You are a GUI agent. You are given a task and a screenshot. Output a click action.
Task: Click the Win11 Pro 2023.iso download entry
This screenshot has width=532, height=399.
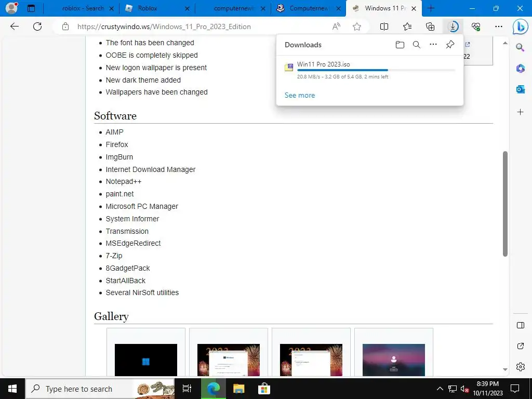coord(370,70)
